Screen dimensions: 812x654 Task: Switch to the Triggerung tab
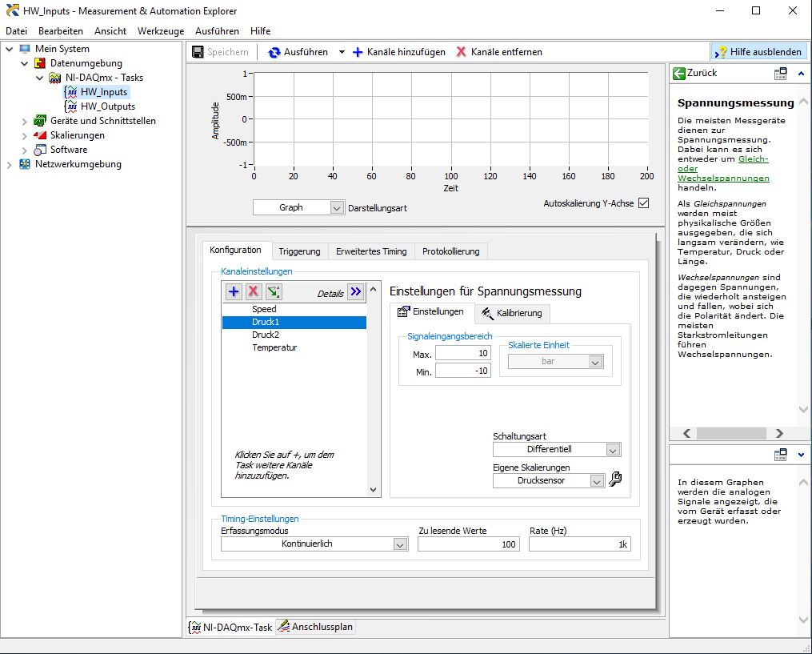pyautogui.click(x=299, y=251)
